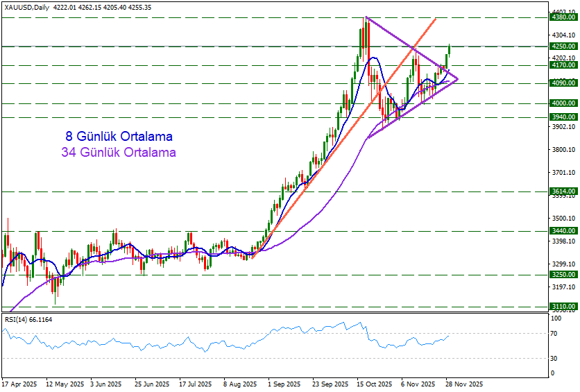The height and width of the screenshot is (392, 580).
Task: Click the 4000.00 price level tag
Action: (563, 103)
